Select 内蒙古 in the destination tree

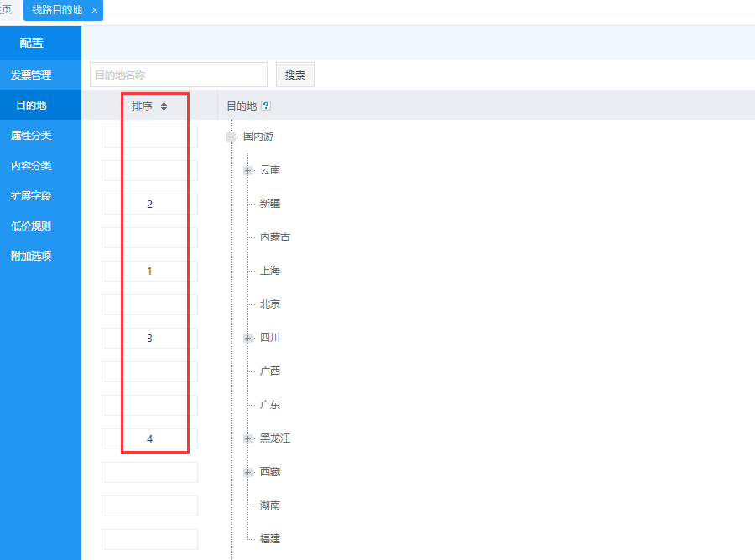coord(274,237)
